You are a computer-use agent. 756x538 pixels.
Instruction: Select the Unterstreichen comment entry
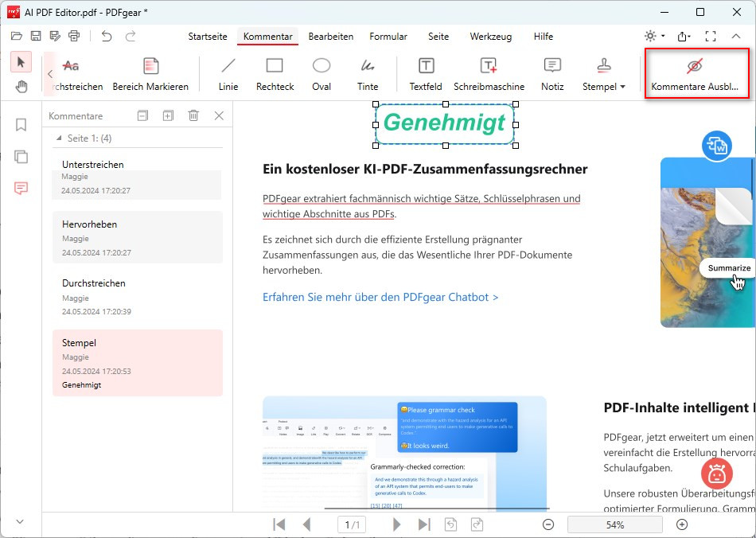[x=137, y=177]
